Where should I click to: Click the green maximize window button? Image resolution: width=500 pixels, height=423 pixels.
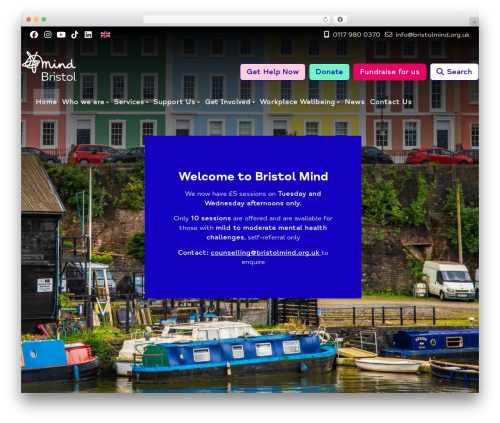click(x=44, y=19)
